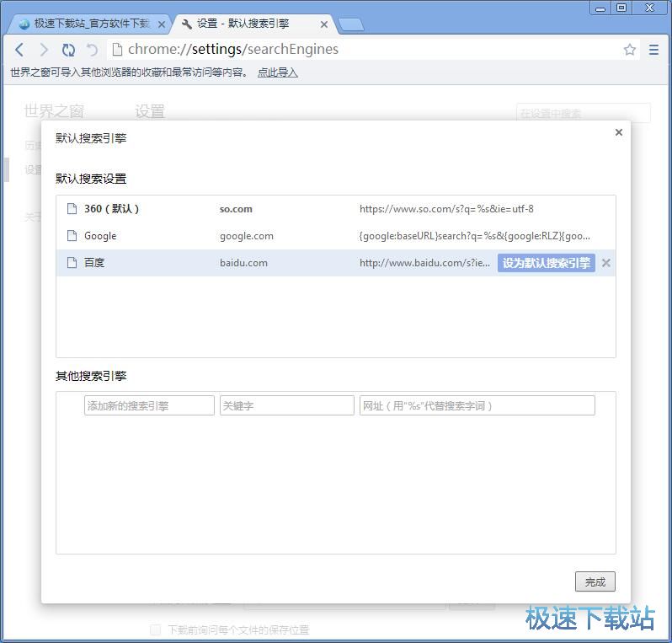Select the 百度 search engine row
Viewport: 672px width, 643px height.
335,263
